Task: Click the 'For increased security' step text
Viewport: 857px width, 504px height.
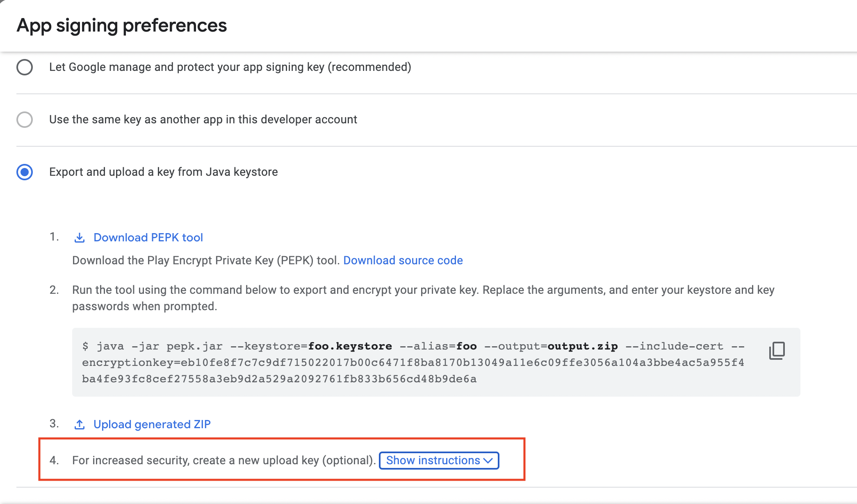Action: (223, 461)
